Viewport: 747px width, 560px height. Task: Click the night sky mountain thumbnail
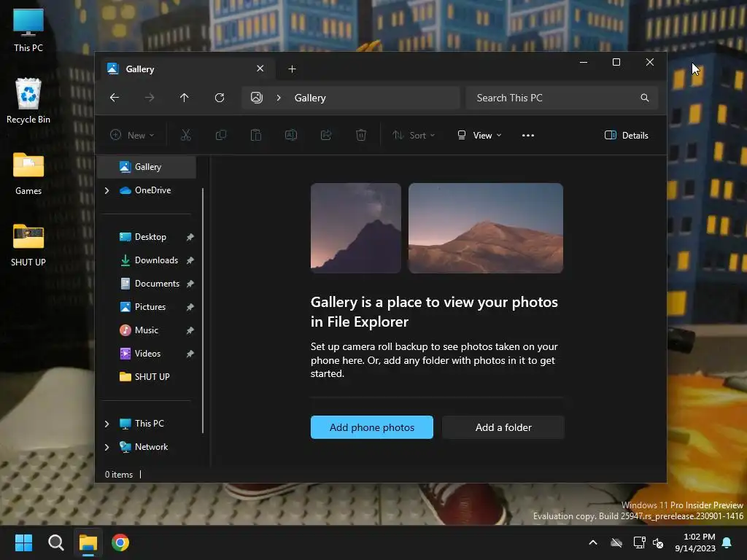click(356, 228)
